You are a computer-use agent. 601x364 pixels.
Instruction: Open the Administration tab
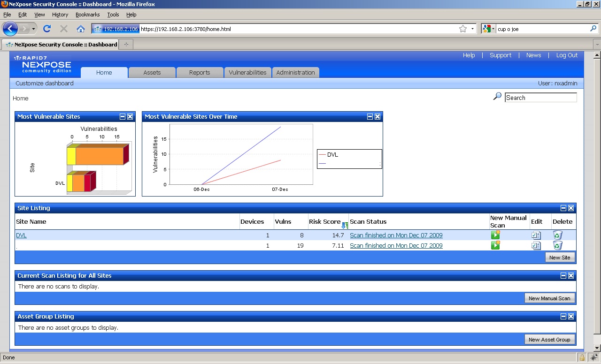(295, 72)
